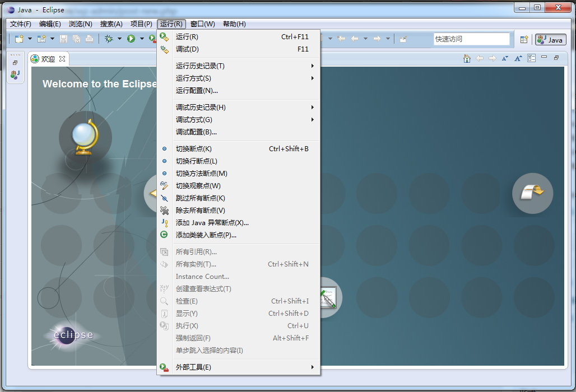Click the Java perspective button

pos(550,39)
